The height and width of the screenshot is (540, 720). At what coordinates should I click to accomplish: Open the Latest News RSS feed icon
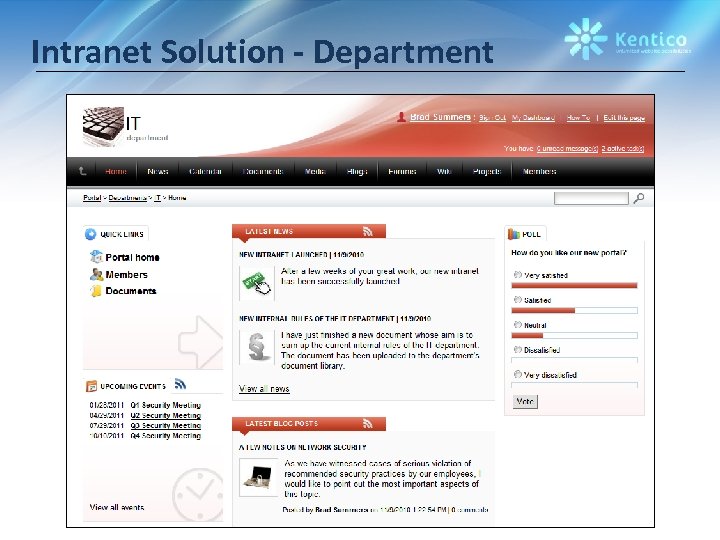point(368,231)
